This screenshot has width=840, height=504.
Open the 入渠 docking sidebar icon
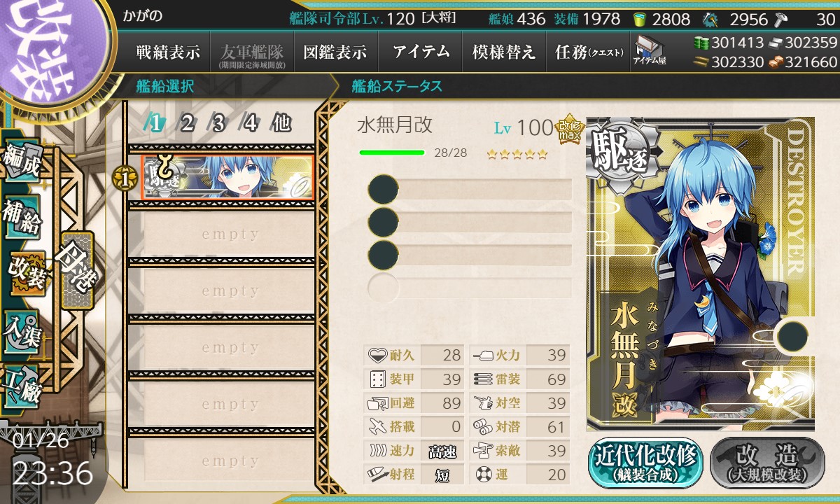(x=22, y=330)
